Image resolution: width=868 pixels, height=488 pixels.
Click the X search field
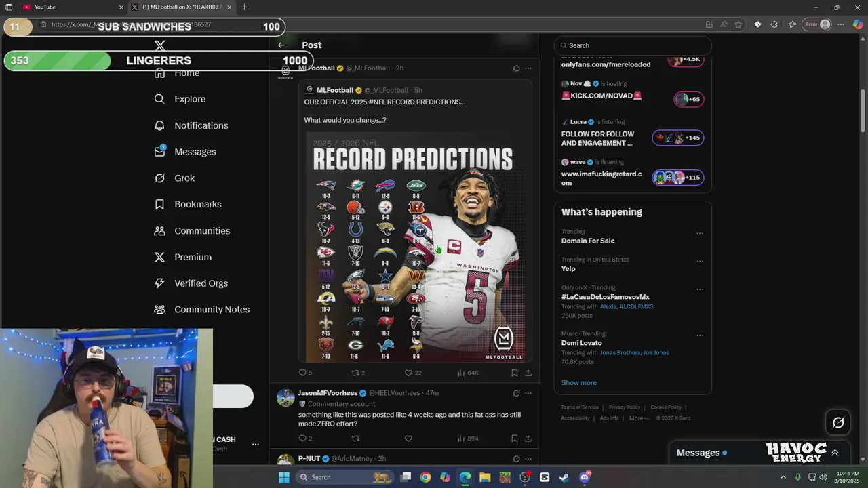(x=633, y=45)
